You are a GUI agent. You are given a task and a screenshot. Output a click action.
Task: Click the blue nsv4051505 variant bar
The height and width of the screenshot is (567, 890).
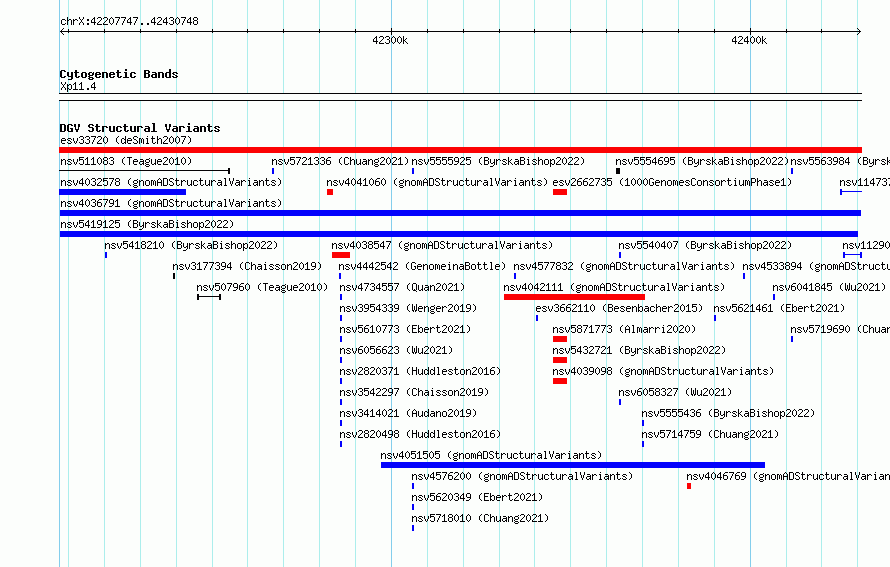573,465
